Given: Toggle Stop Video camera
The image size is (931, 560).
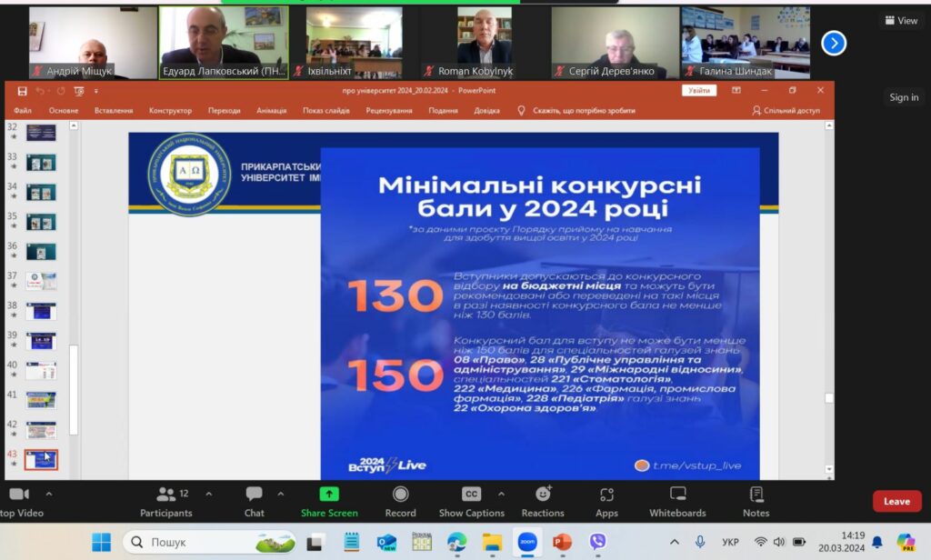Looking at the screenshot, I should [18, 495].
